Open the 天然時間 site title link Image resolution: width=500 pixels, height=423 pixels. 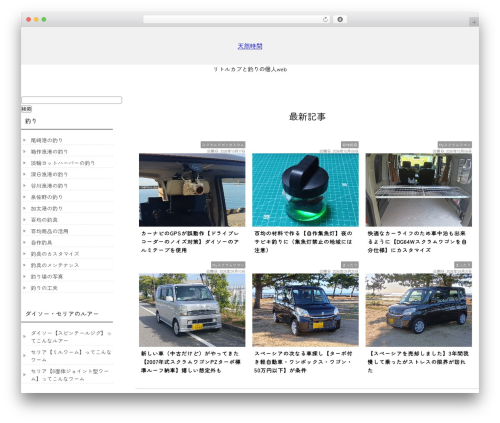click(x=250, y=46)
